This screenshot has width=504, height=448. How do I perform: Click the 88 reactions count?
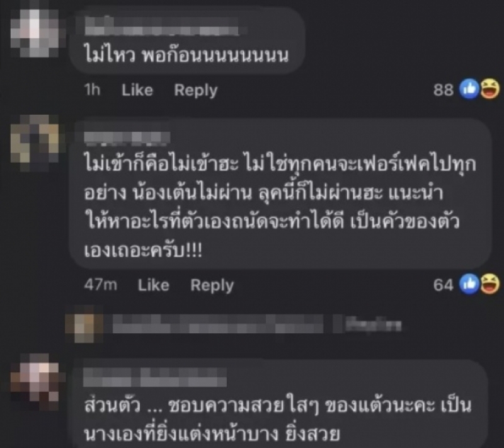tap(444, 90)
